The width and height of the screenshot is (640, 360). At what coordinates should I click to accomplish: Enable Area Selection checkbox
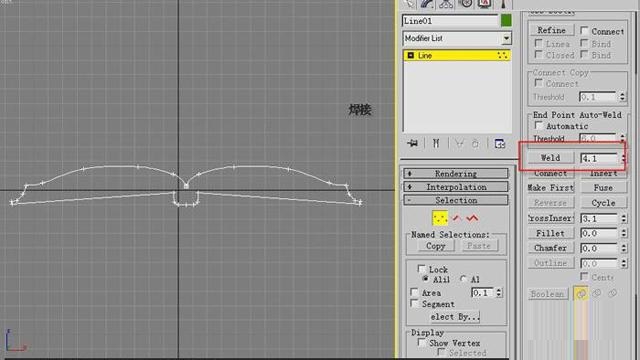(414, 292)
